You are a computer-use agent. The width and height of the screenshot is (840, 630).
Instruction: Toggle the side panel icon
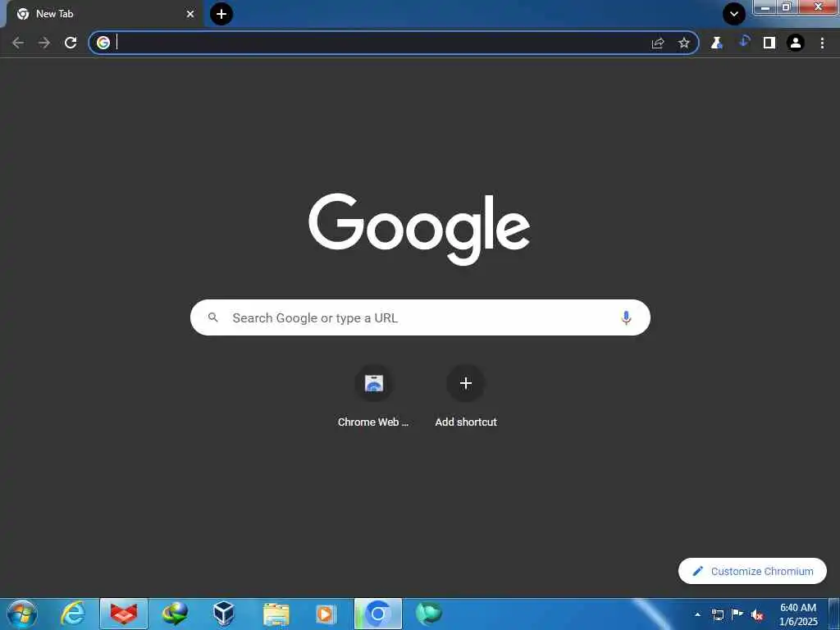(x=769, y=43)
